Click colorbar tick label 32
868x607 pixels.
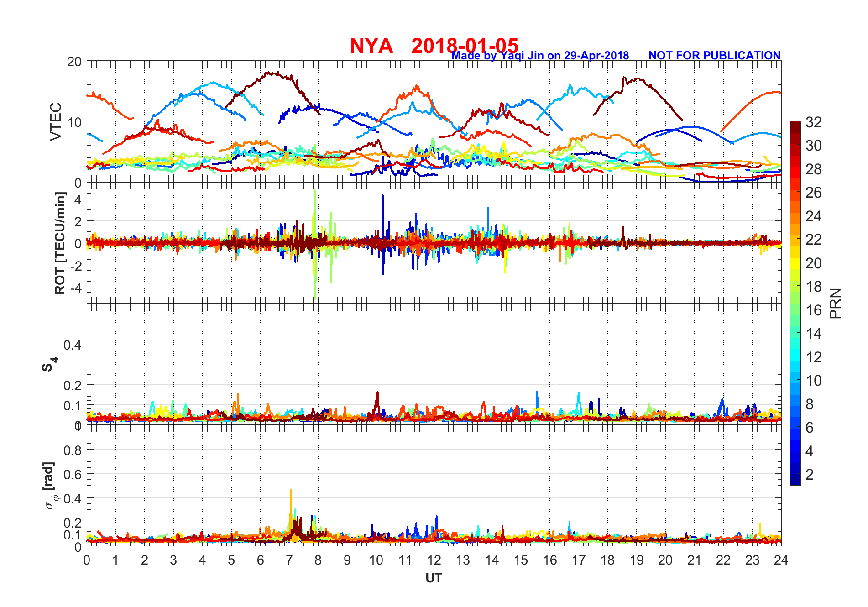tap(814, 122)
